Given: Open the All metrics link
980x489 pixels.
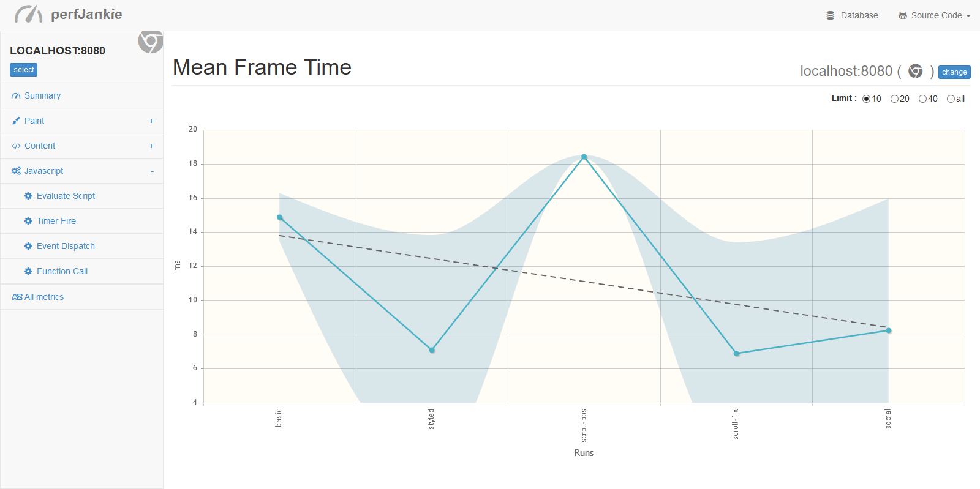Looking at the screenshot, I should (x=38, y=297).
